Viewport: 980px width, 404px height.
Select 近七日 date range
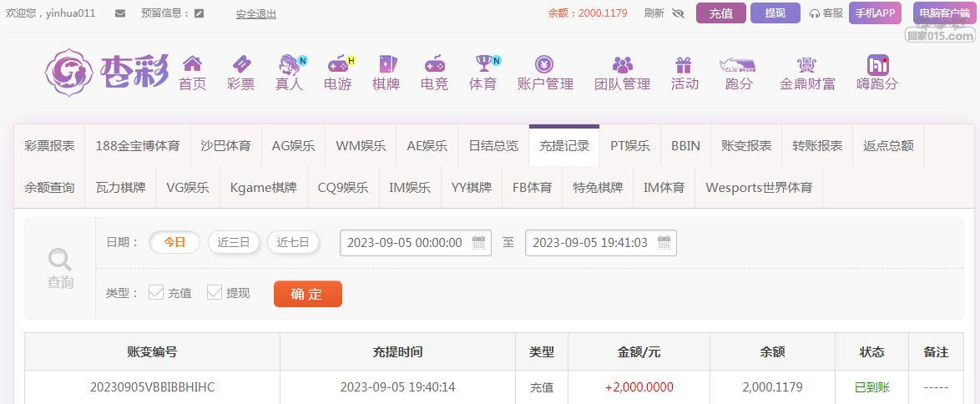tap(293, 243)
